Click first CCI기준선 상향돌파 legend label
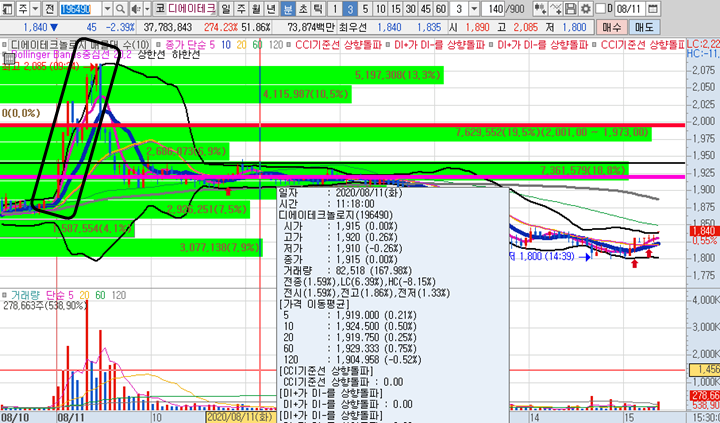 [339, 45]
